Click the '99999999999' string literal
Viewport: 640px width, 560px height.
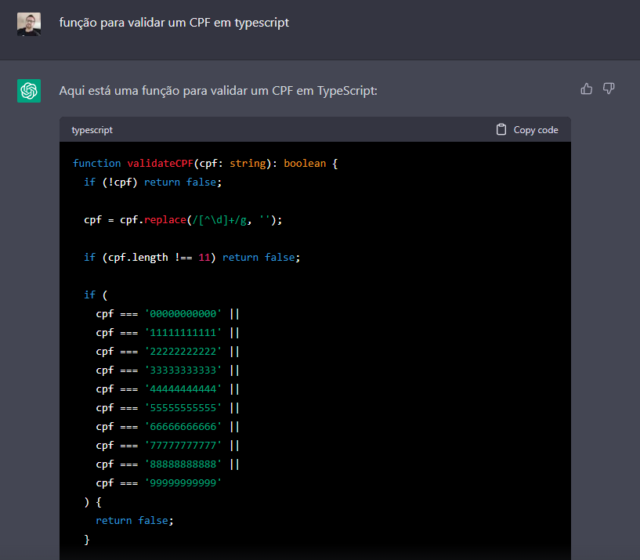pyautogui.click(x=183, y=483)
